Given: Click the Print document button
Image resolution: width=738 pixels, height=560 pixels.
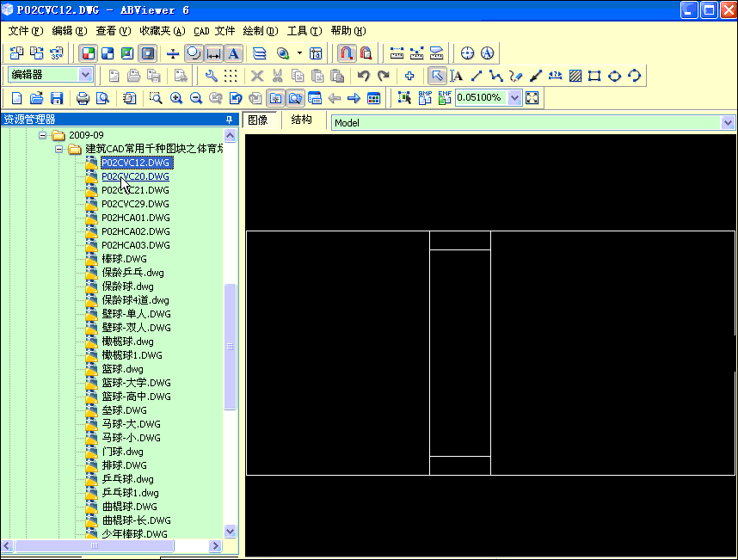Looking at the screenshot, I should (83, 98).
